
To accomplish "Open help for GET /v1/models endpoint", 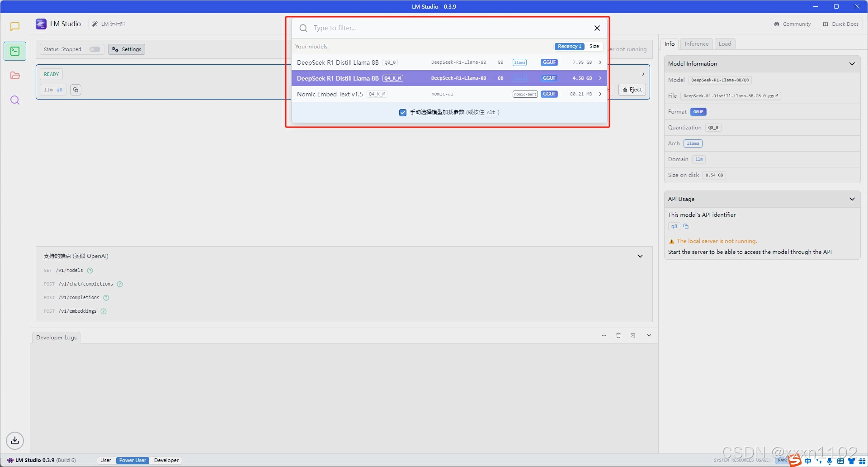I will coord(90,271).
